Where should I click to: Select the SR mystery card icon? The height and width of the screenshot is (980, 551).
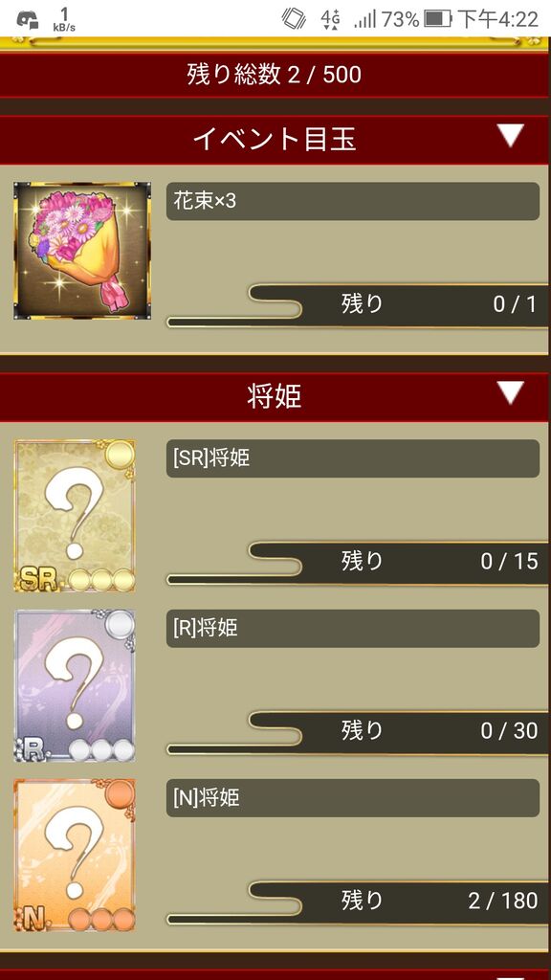tap(75, 516)
